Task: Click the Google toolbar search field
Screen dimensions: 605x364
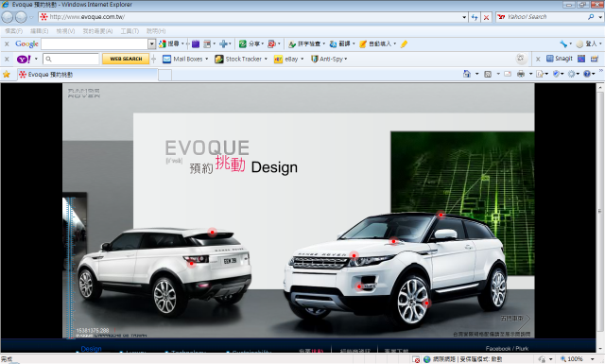Action: [95, 44]
